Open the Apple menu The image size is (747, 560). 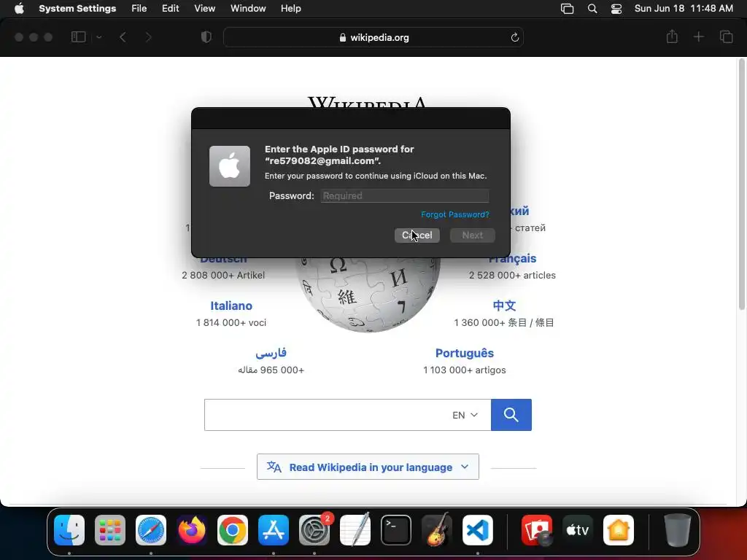point(19,9)
